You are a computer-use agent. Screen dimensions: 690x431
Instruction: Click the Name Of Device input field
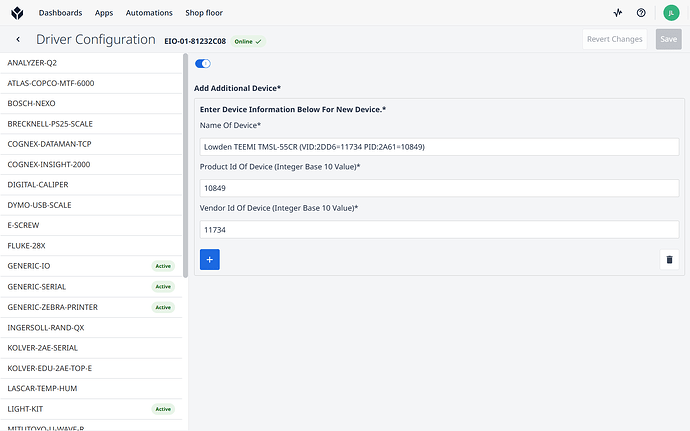pos(439,147)
